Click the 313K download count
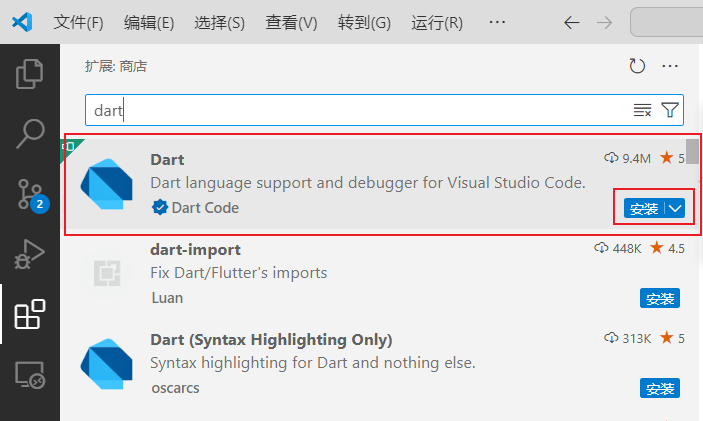703x421 pixels. (x=636, y=338)
